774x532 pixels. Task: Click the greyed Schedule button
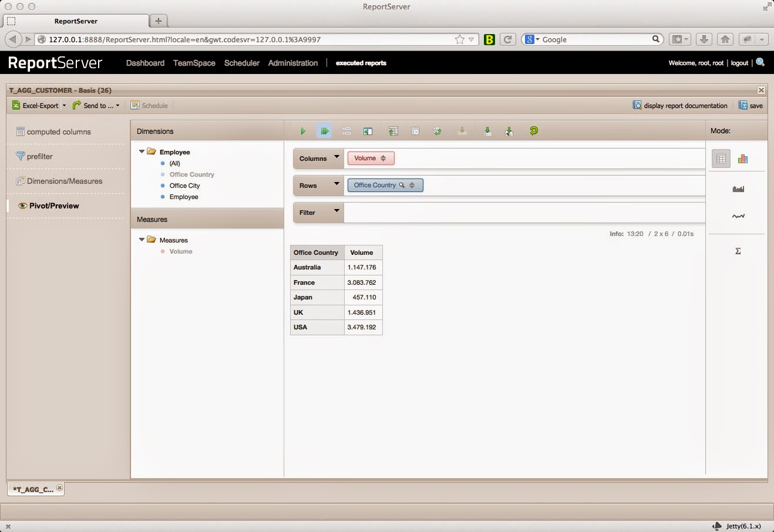(x=149, y=106)
